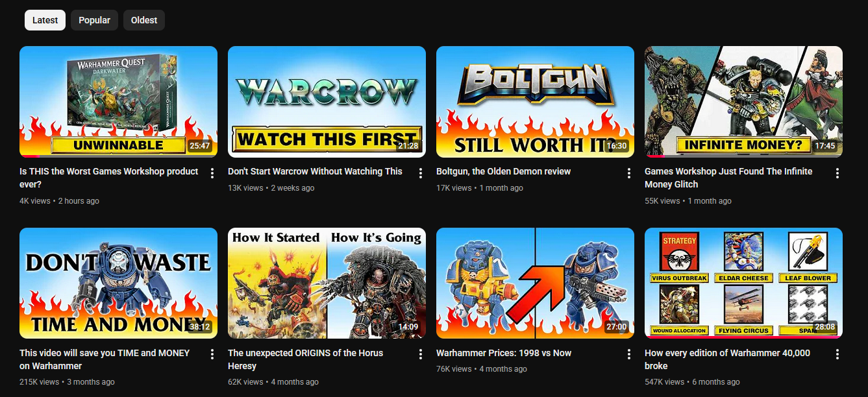Open more options for Worst Games Workshop video

(212, 173)
